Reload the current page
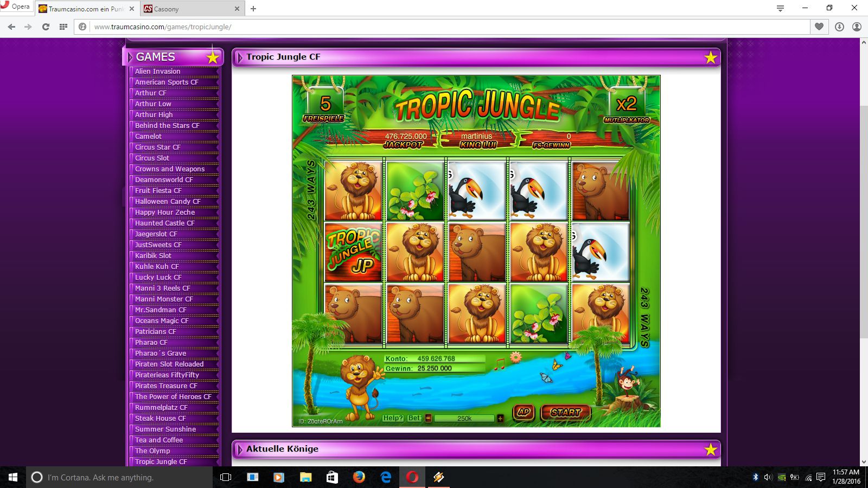 click(46, 27)
